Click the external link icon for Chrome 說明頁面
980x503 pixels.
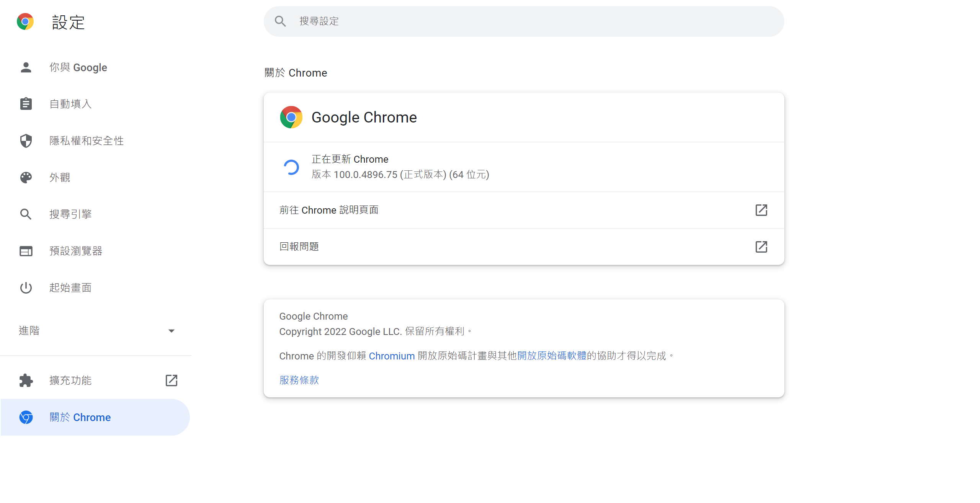coord(761,210)
